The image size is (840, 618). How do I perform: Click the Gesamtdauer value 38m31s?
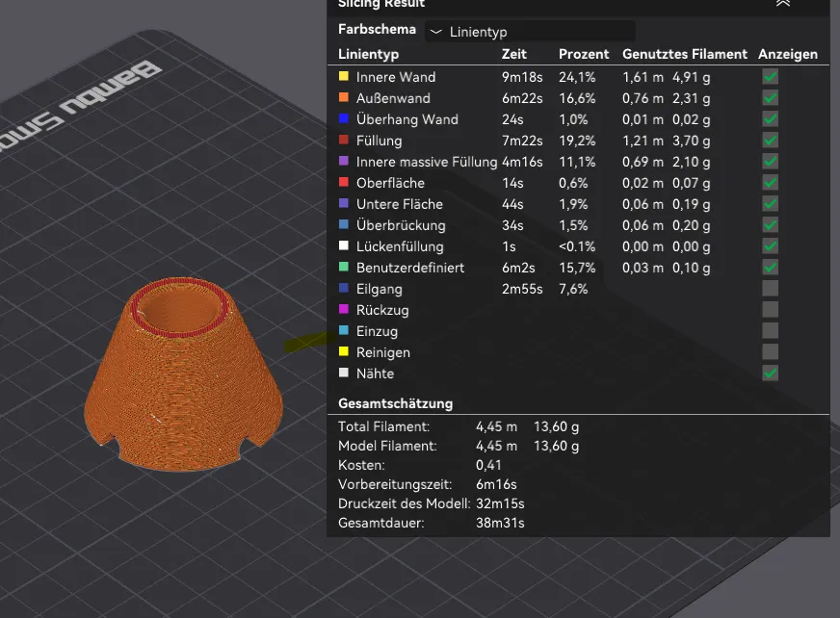pos(500,523)
